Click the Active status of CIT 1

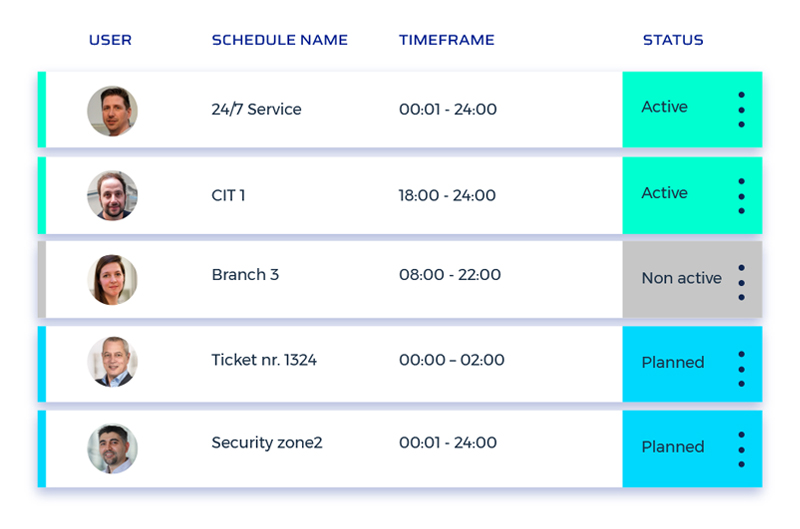pyautogui.click(x=665, y=193)
